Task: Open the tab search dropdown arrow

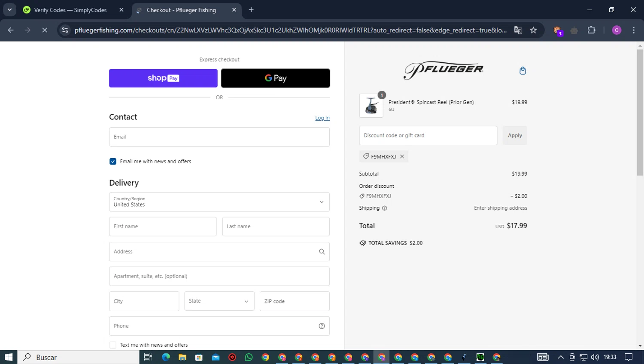Action: 9,9
